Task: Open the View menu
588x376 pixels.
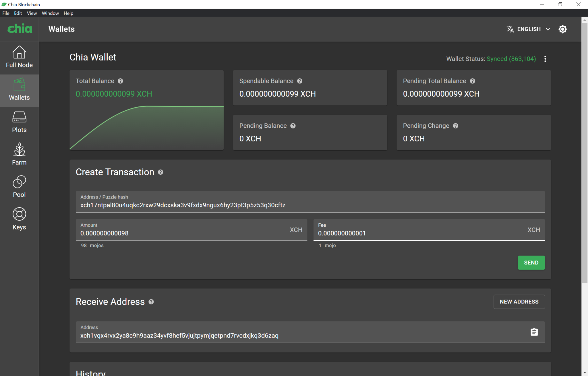Action: [32, 13]
